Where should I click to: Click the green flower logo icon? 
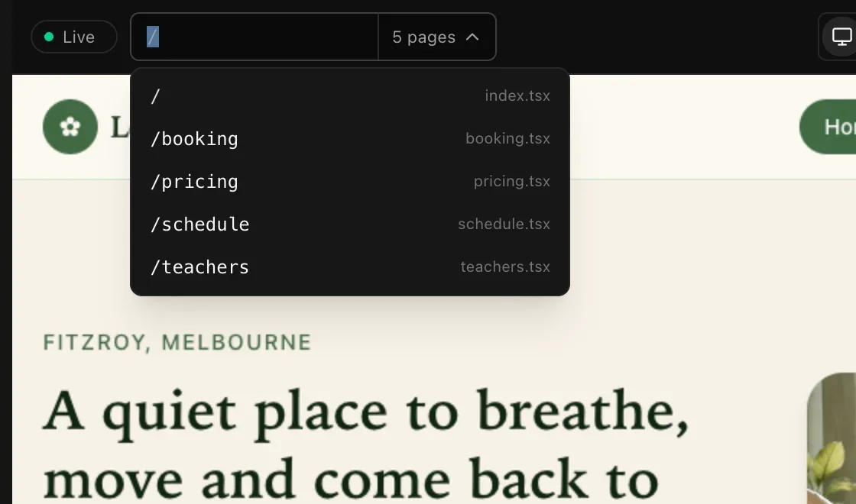70,127
